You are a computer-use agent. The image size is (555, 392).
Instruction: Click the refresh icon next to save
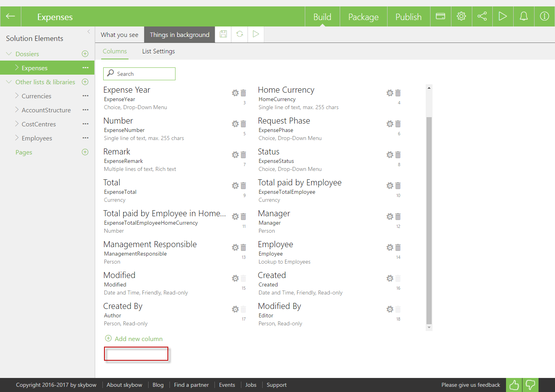pyautogui.click(x=240, y=34)
